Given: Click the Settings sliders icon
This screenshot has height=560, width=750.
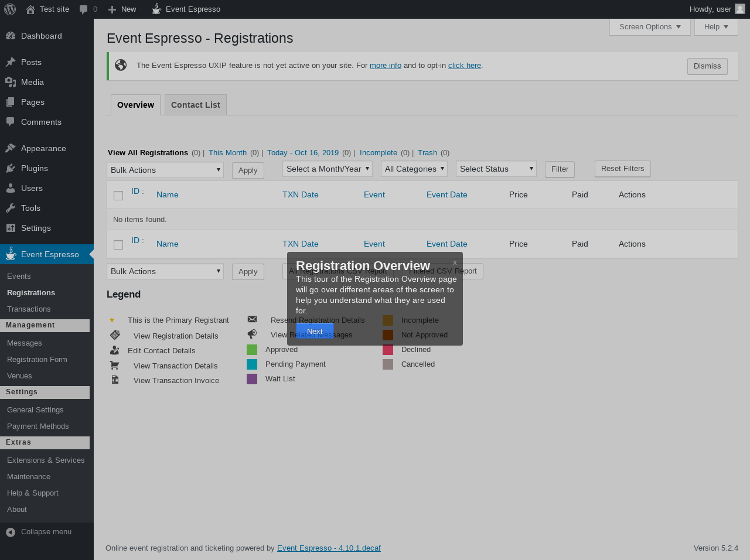Looking at the screenshot, I should tap(11, 228).
